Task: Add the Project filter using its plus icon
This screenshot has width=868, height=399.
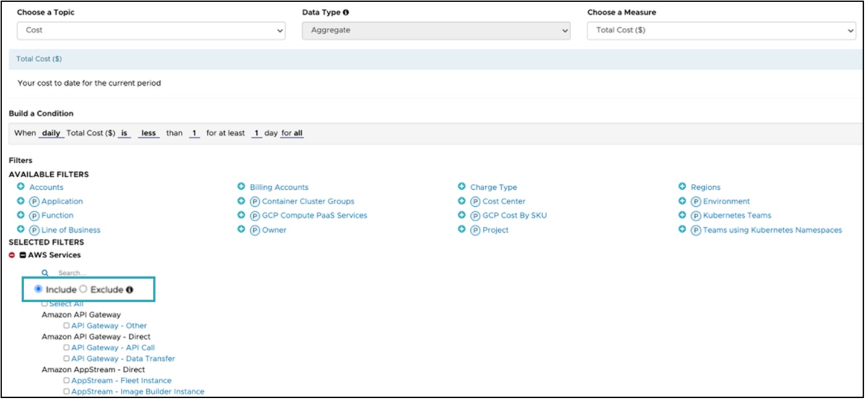Action: pos(462,229)
